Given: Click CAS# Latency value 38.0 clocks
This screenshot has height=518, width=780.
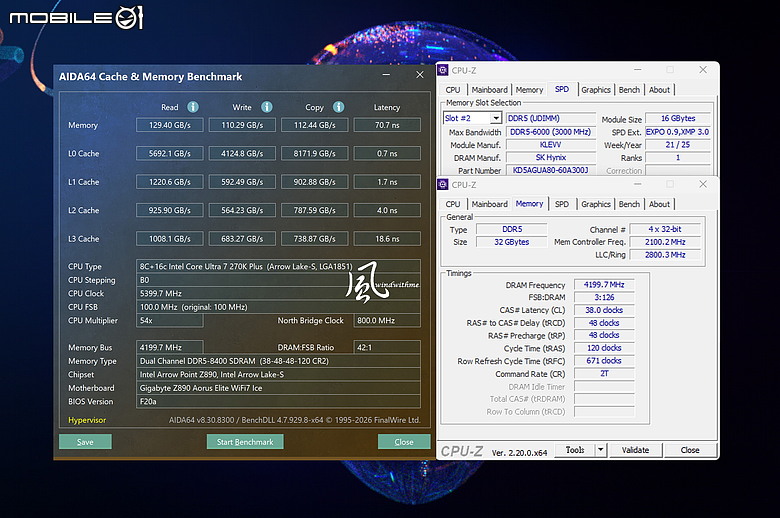Looking at the screenshot, I should click(604, 310).
